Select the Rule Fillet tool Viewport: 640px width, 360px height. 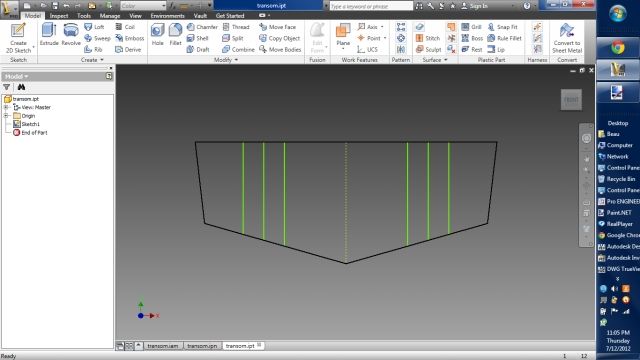click(504, 38)
